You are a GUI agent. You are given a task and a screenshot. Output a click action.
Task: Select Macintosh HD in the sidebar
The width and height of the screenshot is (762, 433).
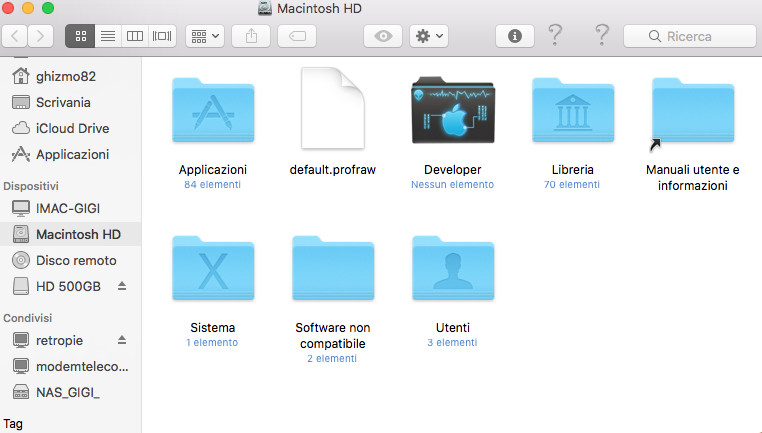point(70,234)
